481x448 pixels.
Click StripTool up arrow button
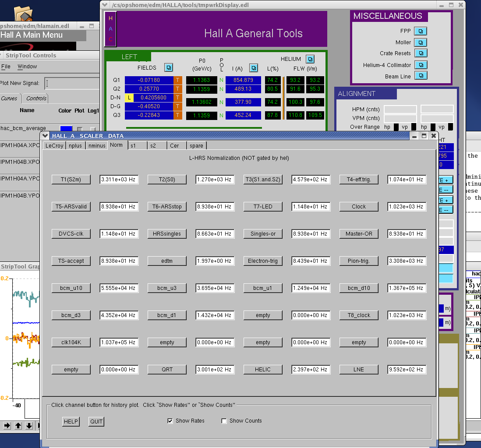tap(18, 425)
